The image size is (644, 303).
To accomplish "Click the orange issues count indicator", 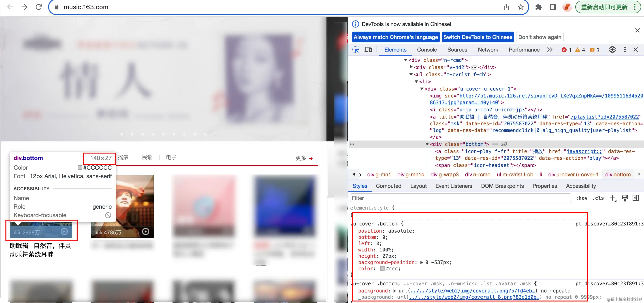I will [595, 50].
